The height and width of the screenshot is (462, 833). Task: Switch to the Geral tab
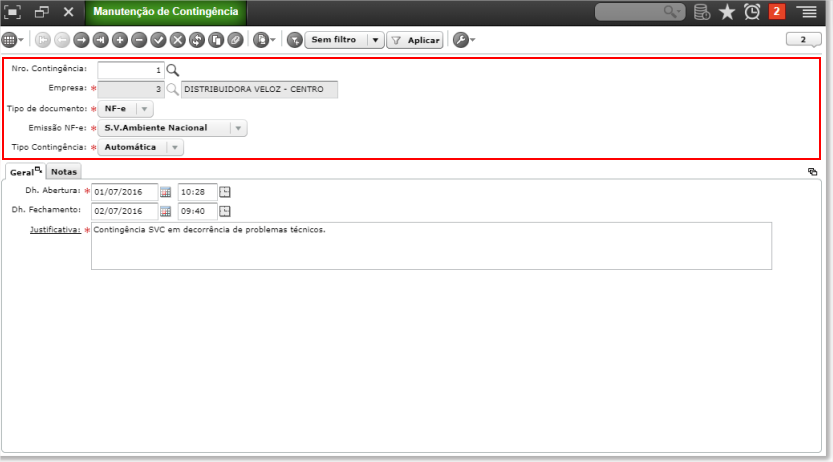25,172
